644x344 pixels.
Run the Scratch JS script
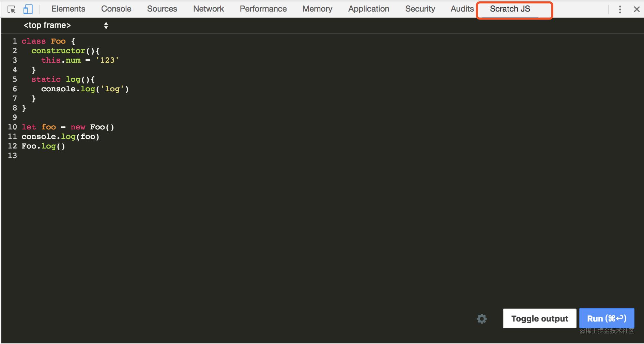607,318
